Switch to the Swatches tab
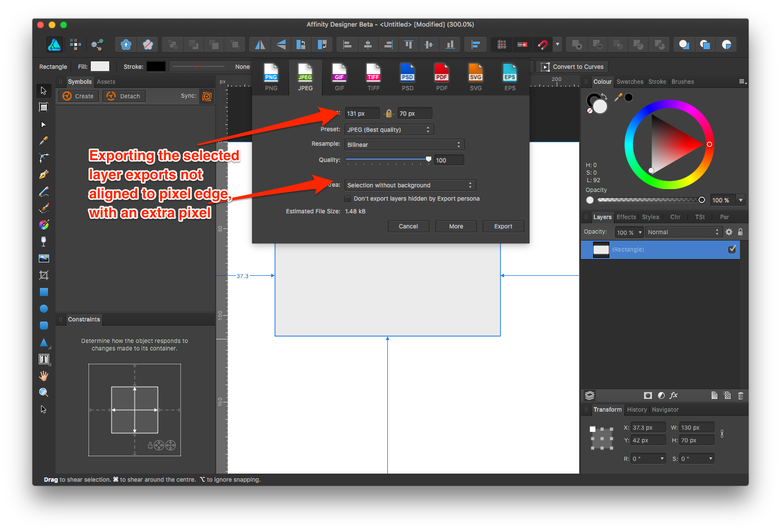The width and height of the screenshot is (781, 532). (630, 82)
